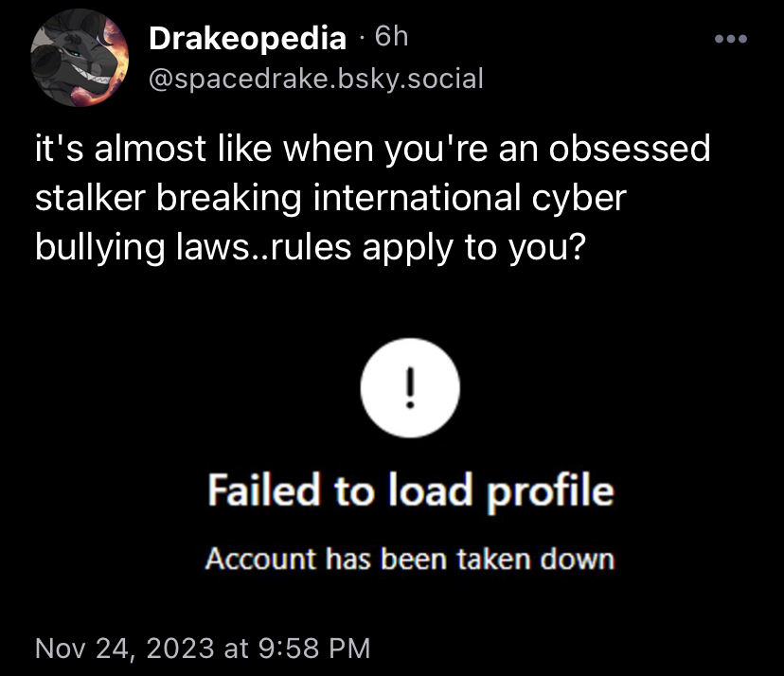Tap the dragon's toothy grin in avatar
The image size is (784, 676).
(94, 76)
